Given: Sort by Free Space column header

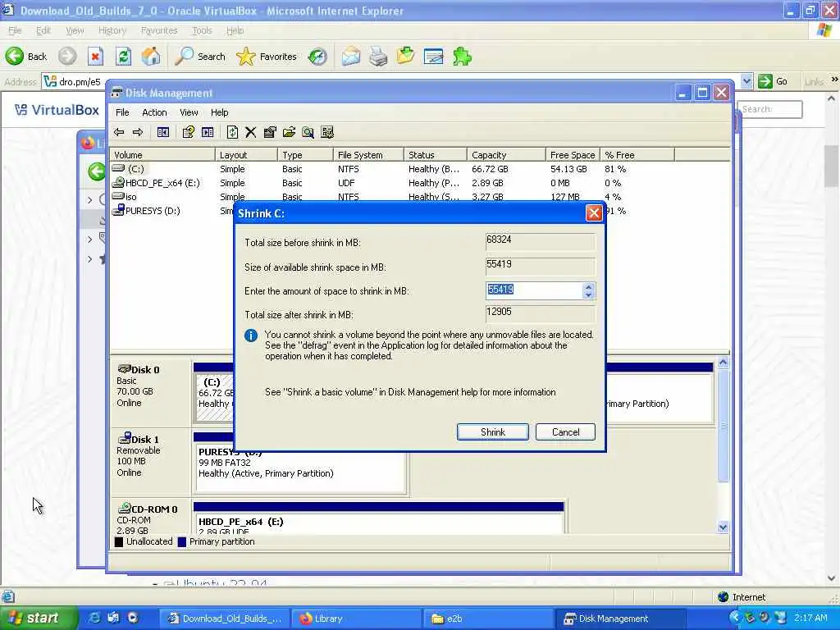Looking at the screenshot, I should (572, 155).
